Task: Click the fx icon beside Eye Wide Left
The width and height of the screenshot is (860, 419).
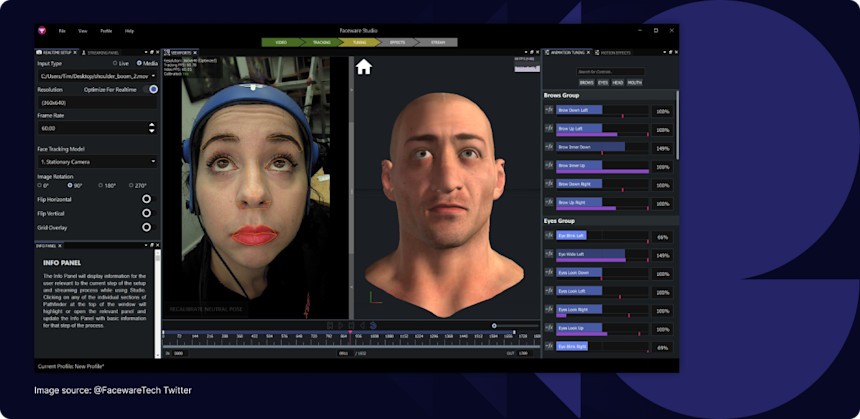Action: (548, 254)
